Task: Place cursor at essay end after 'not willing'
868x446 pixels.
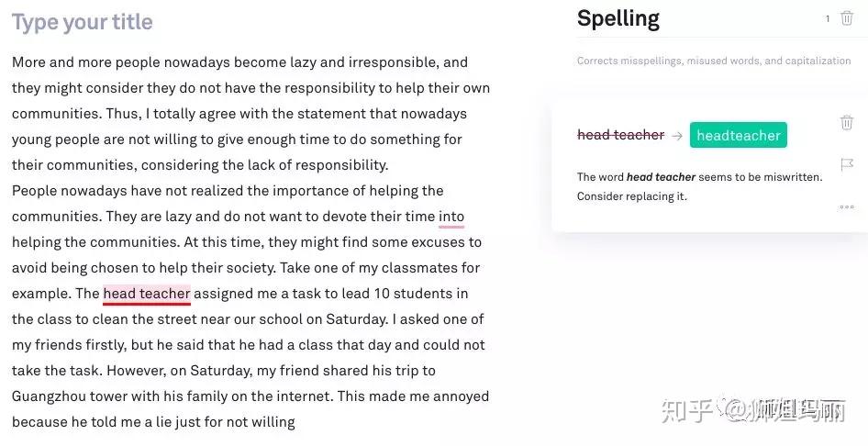Action: tap(295, 422)
